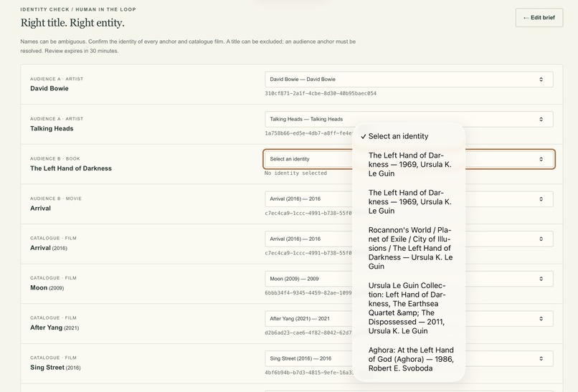Image resolution: width=578 pixels, height=392 pixels.
Task: Open the Talking Heads identity dropdown
Action: [x=409, y=119]
